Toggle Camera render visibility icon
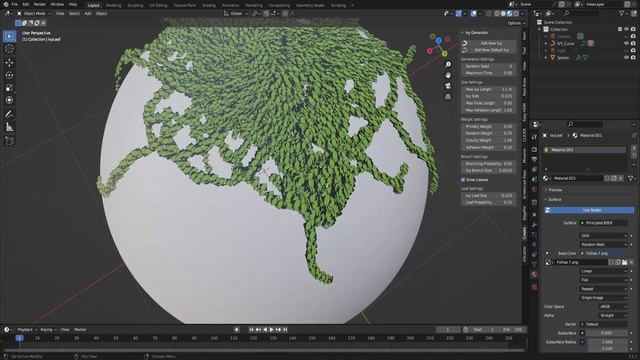640x360 pixels. [x=633, y=36]
